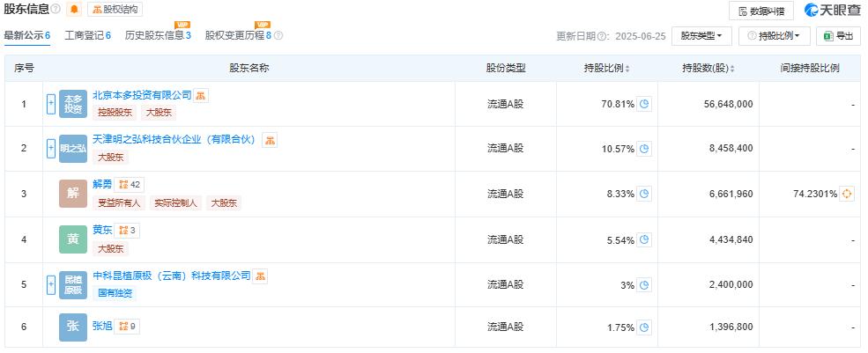
Task: Open equity structure icon beside 中科昆植原极
Action: click(x=260, y=276)
